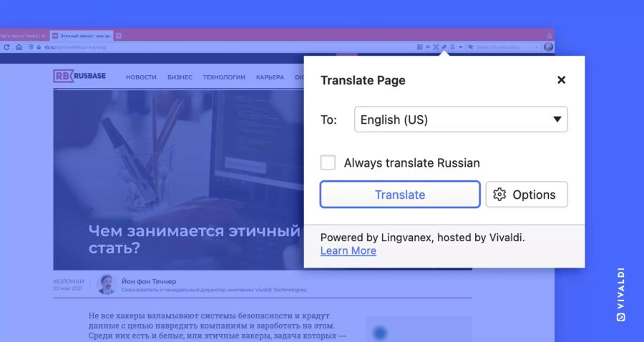The height and width of the screenshot is (342, 644).
Task: Go to the home page icon
Action: pos(19,47)
